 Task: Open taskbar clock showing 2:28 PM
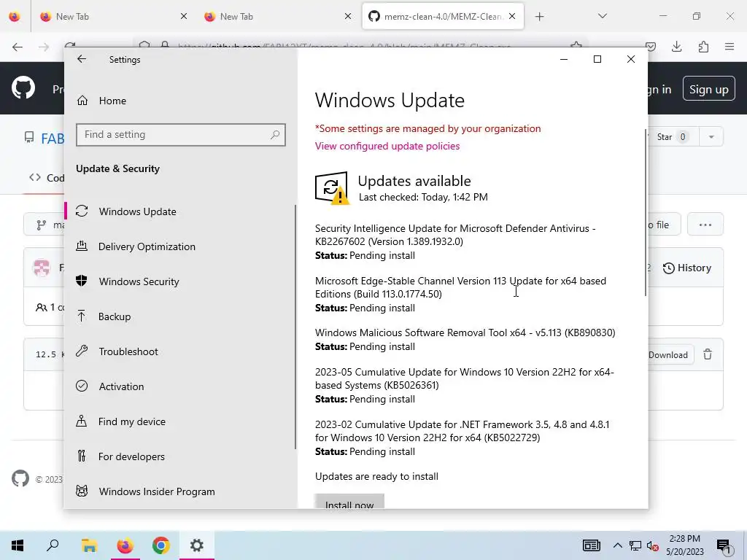(x=684, y=545)
